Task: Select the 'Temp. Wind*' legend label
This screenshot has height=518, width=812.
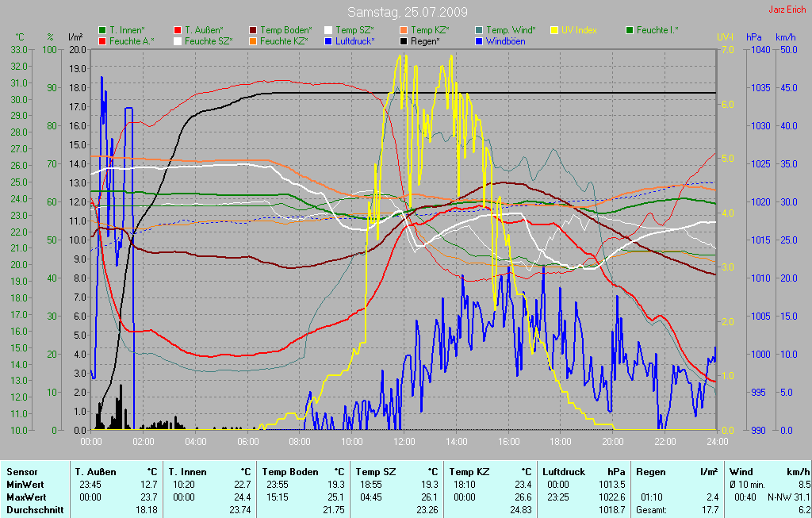Action: point(511,30)
